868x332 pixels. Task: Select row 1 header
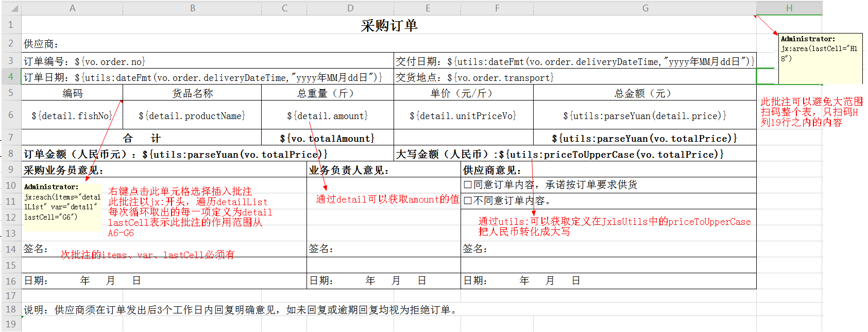(x=11, y=25)
